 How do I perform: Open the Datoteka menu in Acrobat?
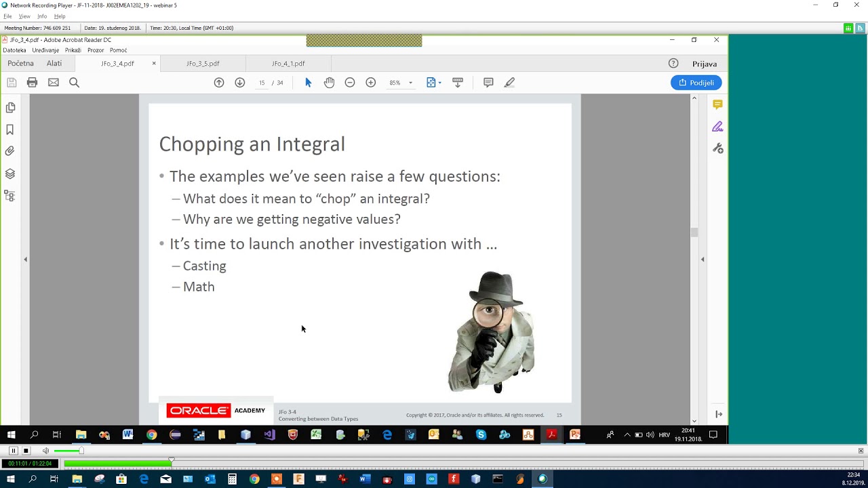14,50
